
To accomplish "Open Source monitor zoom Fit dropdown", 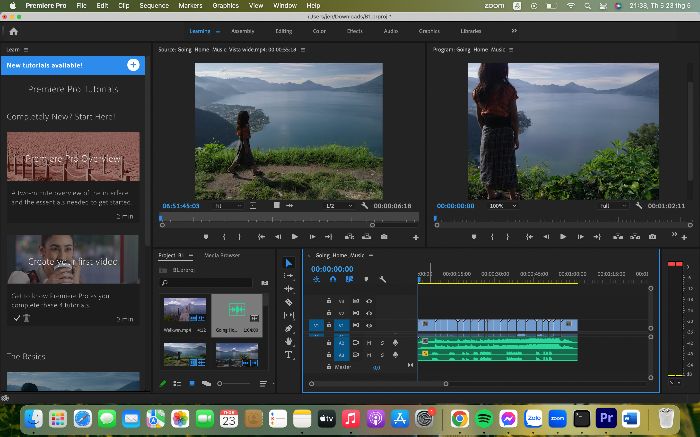I will coord(229,206).
